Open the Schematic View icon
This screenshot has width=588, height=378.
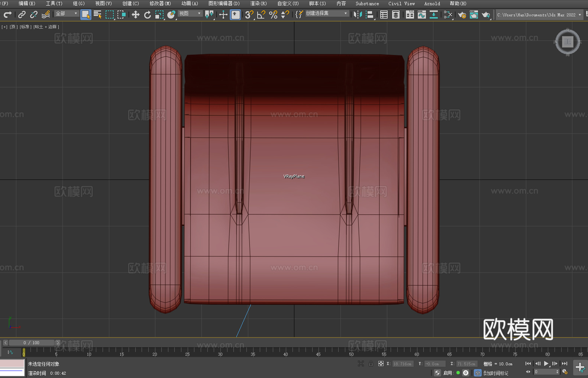pyautogui.click(x=433, y=14)
